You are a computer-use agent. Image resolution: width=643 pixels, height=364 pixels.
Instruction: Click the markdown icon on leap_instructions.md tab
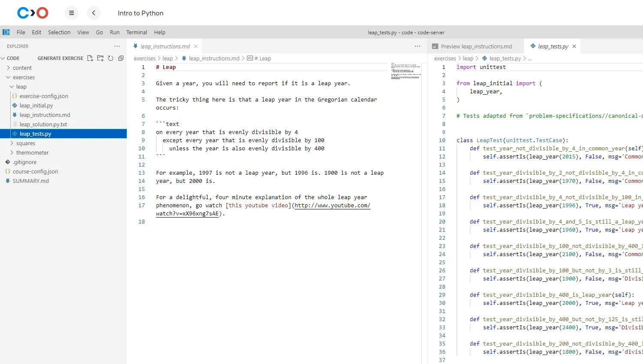tap(135, 46)
